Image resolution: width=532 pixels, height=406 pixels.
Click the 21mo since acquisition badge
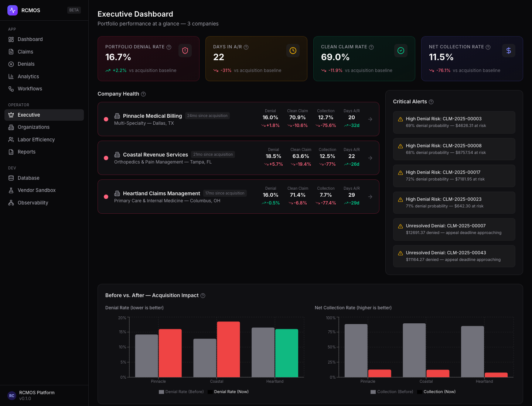pos(213,155)
